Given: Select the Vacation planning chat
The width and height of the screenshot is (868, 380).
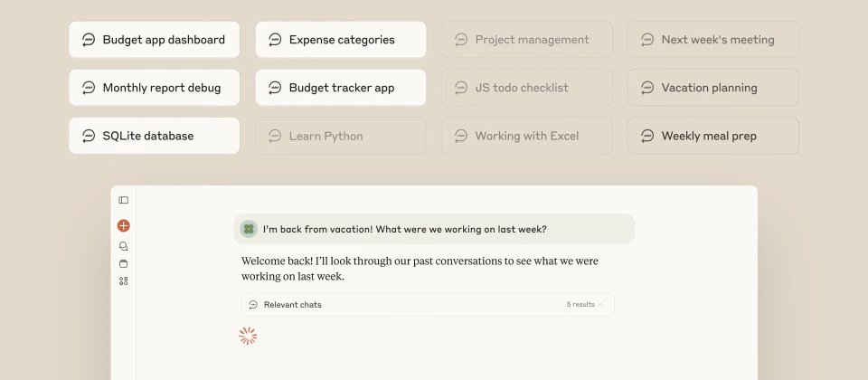Looking at the screenshot, I should [x=713, y=88].
